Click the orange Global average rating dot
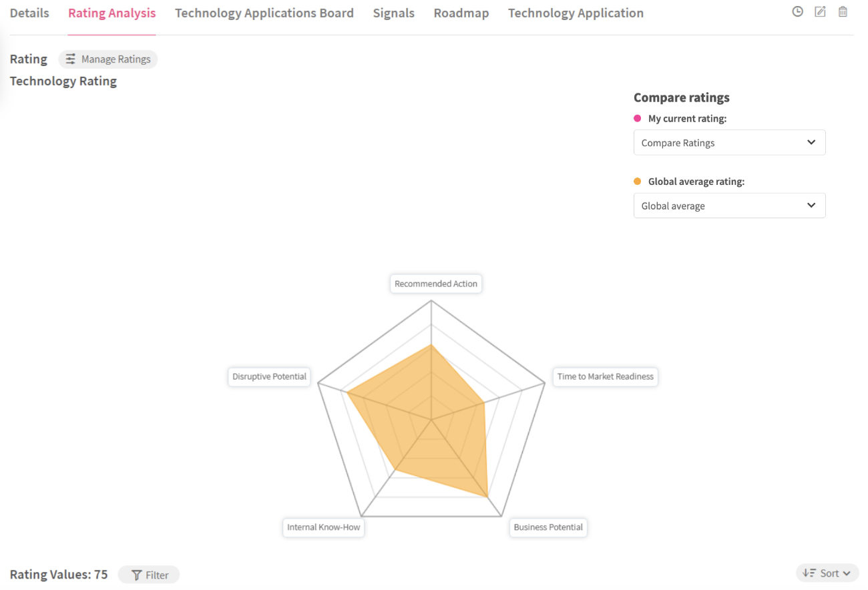This screenshot has height=590, width=868. click(x=638, y=182)
